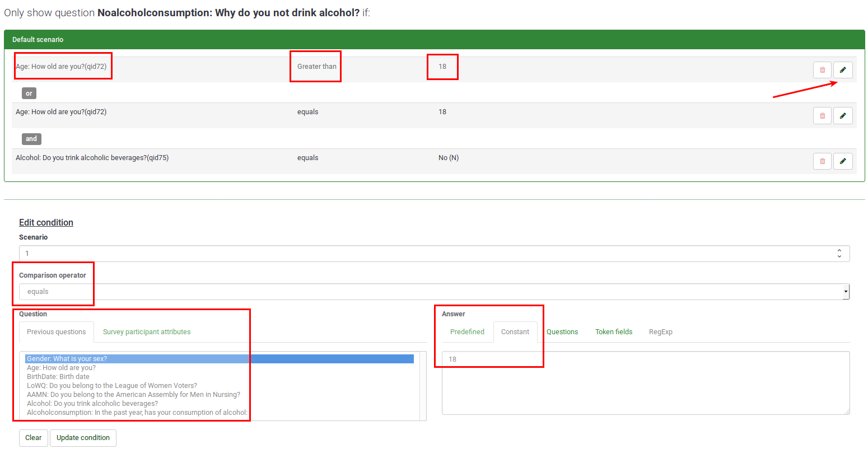Viewport: 868px width, 449px height.
Task: Select the Constant answer tab
Action: click(515, 332)
